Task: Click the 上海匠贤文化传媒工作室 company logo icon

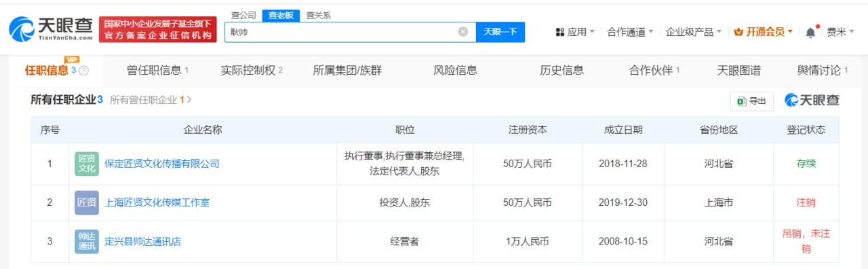Action: click(x=87, y=203)
